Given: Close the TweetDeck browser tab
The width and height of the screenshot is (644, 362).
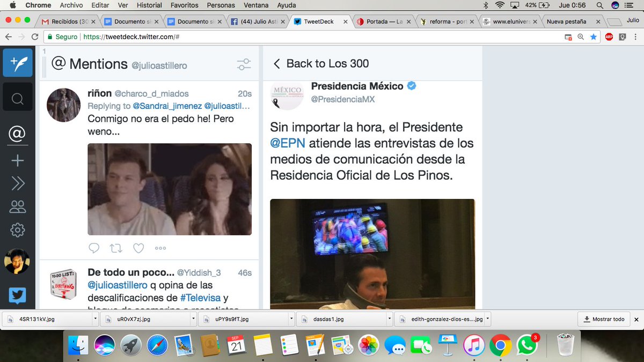Looking at the screenshot, I should coord(345,22).
